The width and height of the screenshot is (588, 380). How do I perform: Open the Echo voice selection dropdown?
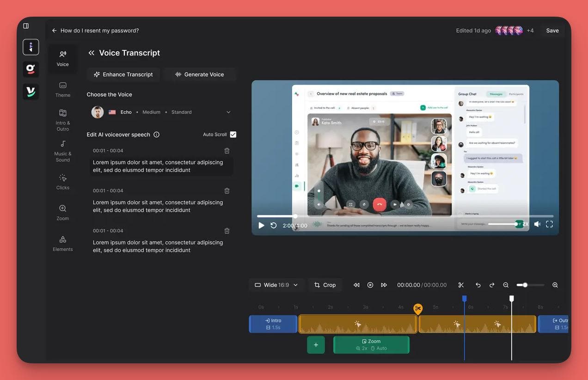click(x=228, y=112)
